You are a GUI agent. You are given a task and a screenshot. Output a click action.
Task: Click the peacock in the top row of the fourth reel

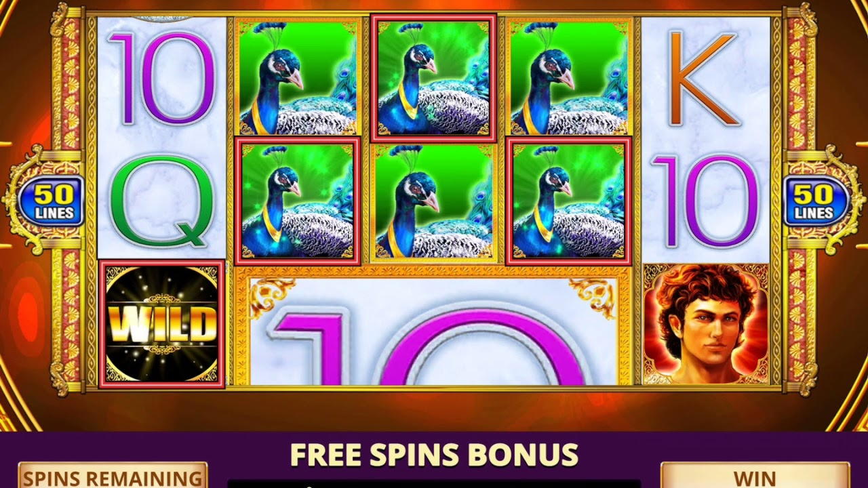[568, 77]
